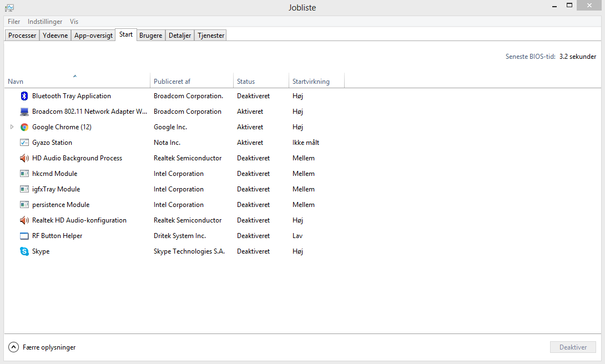Click the Broadcom network adapter monitor icon

[x=24, y=112]
